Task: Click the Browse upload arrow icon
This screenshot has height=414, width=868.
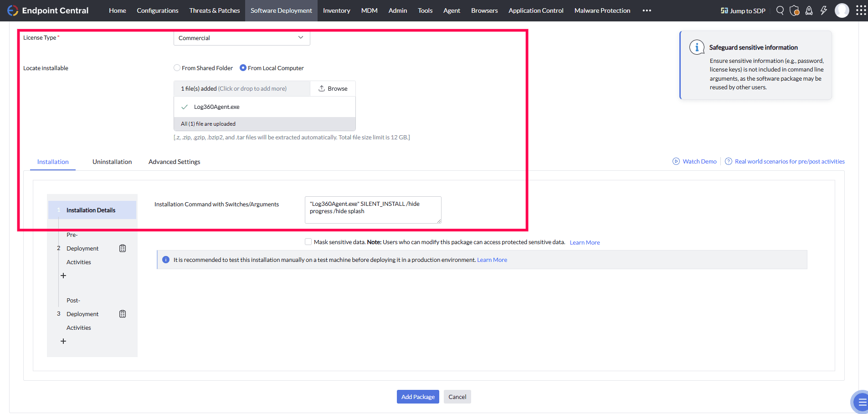Action: coord(322,88)
